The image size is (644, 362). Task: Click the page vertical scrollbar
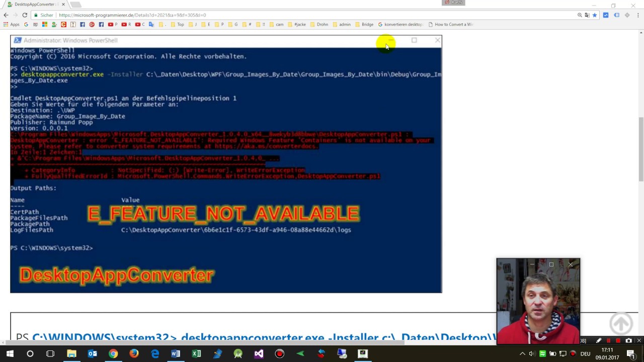(641, 149)
